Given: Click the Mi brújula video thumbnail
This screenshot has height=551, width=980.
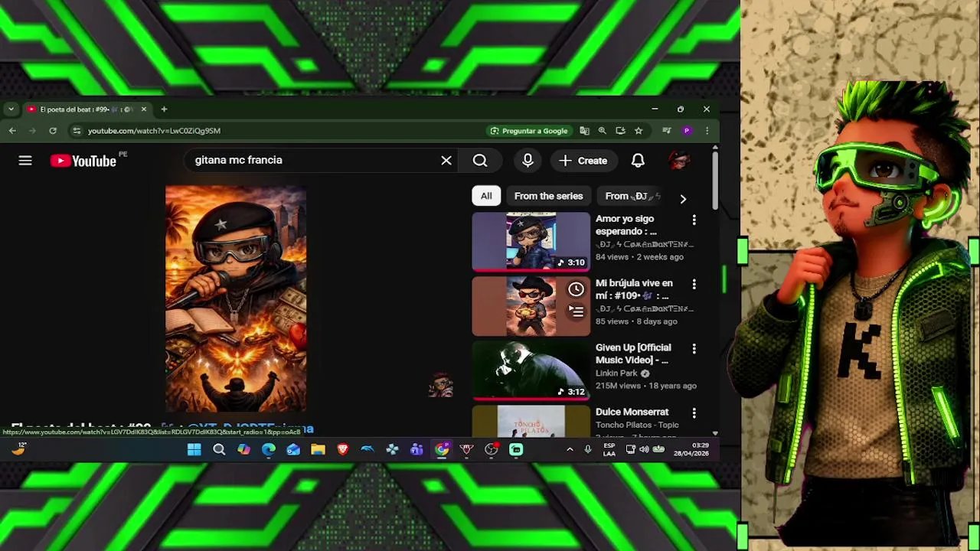Looking at the screenshot, I should (531, 306).
